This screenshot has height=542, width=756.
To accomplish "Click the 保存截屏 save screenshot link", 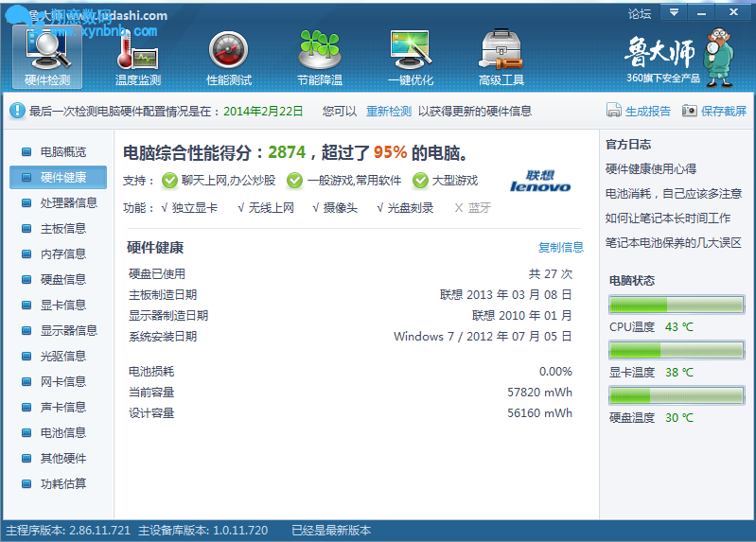I will [x=724, y=112].
